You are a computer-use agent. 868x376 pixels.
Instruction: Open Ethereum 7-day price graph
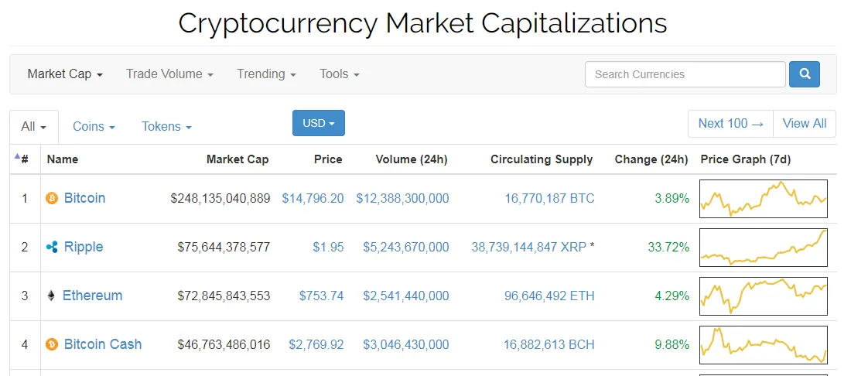coord(764,296)
